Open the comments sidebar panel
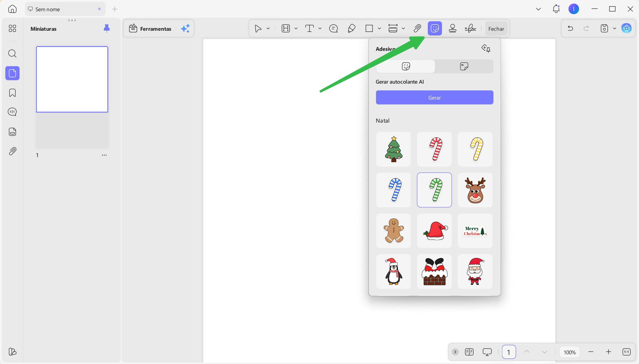This screenshot has height=364, width=639. point(12,112)
